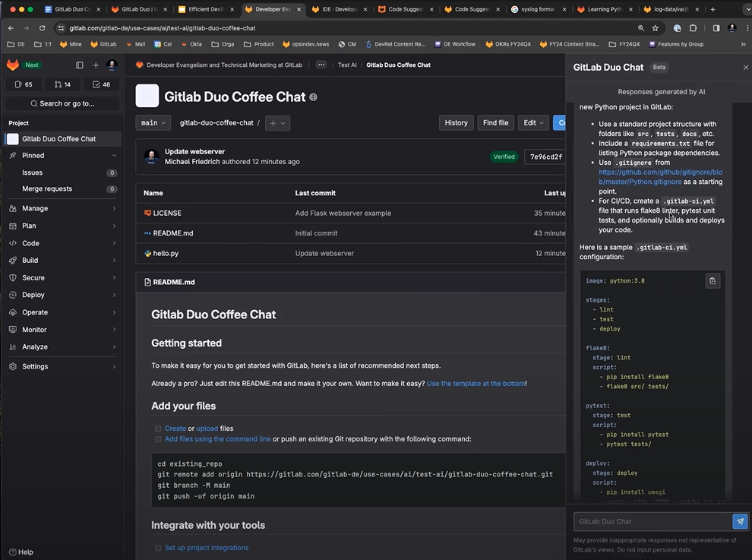Expand the Settings sidebar section
752x560 pixels.
(62, 366)
